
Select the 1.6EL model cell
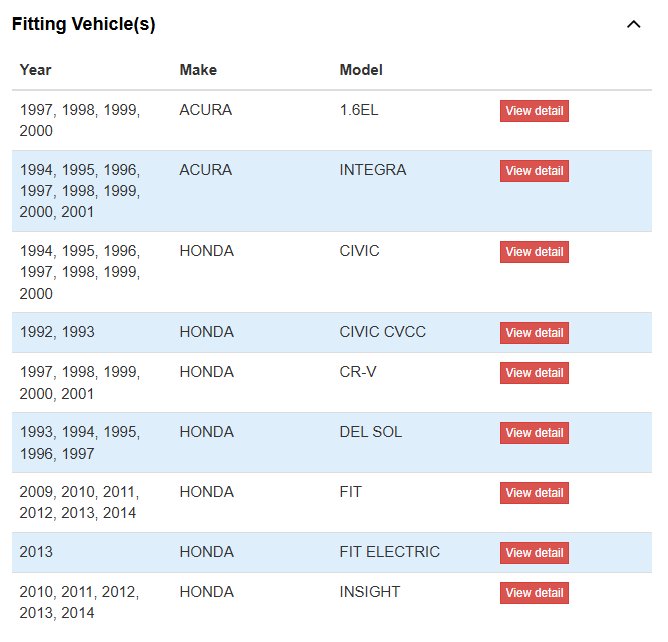click(x=359, y=110)
